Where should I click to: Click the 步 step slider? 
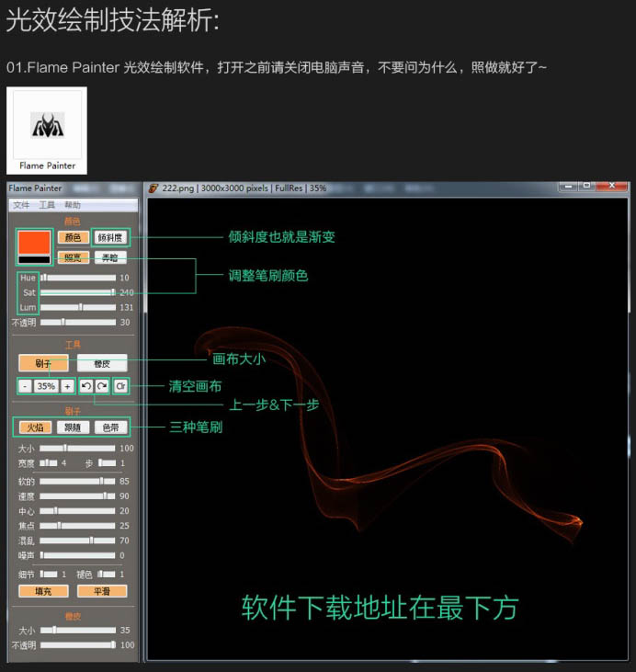pos(108,462)
